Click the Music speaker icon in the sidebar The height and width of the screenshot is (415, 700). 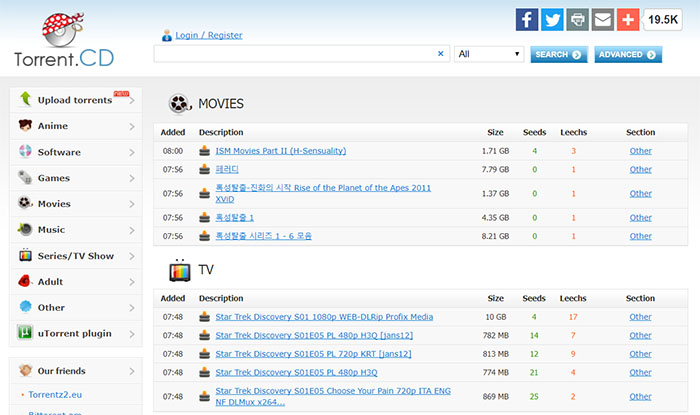click(x=25, y=229)
